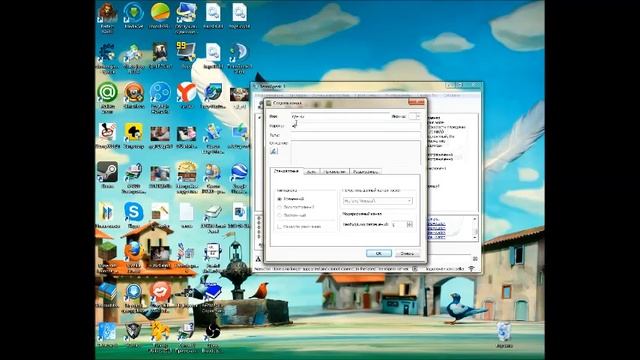Click inside the channel description text area
The width and height of the screenshot is (640, 360).
point(356,153)
